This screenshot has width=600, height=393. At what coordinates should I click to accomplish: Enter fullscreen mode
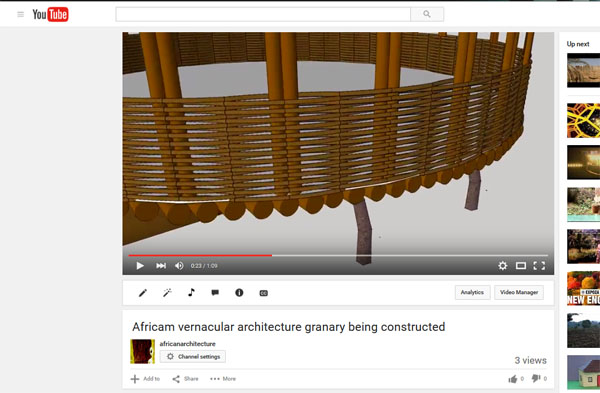tap(539, 266)
